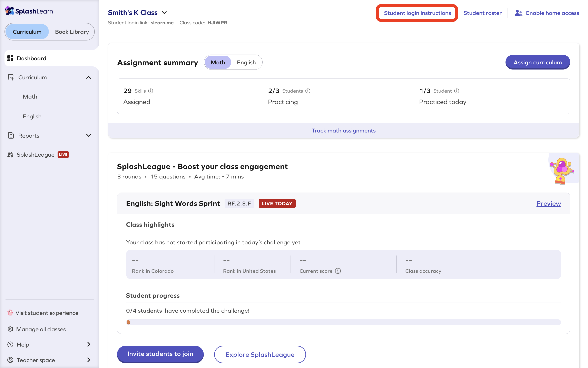Click the Rank in United States label
The height and width of the screenshot is (368, 588).
coord(249,271)
